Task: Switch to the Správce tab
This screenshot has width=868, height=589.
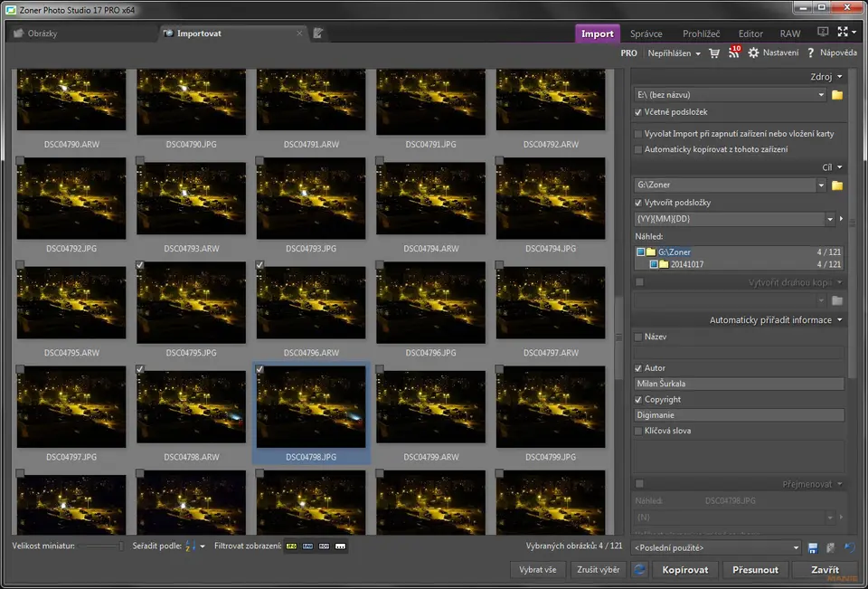Action: [x=646, y=33]
